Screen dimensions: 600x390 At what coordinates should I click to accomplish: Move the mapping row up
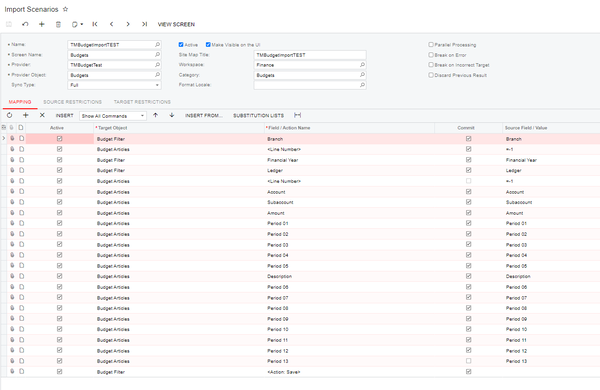pos(155,115)
